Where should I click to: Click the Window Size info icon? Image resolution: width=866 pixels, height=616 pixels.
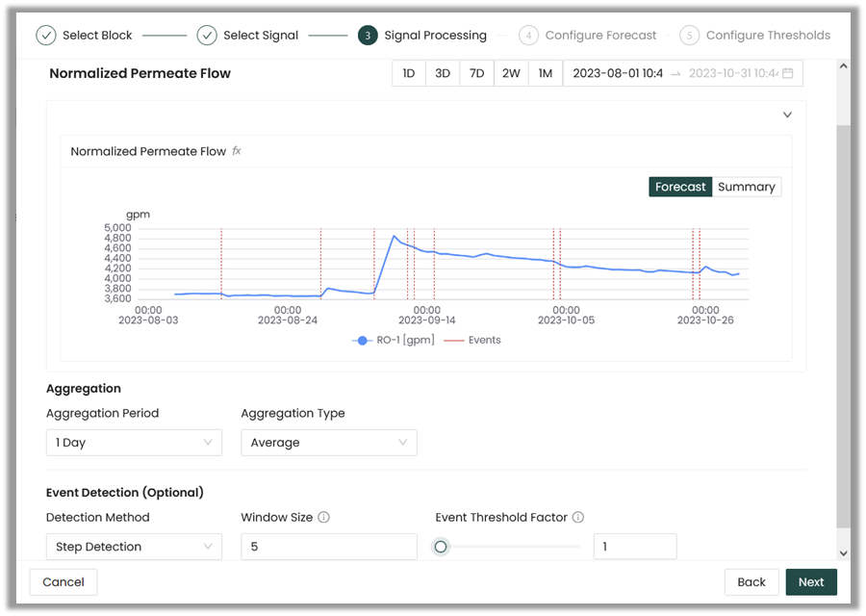323,518
